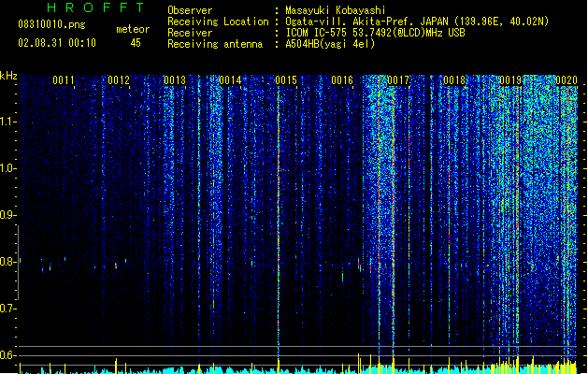
Task: Click the 0.7 kHz axis tick label
Action: click(7, 309)
